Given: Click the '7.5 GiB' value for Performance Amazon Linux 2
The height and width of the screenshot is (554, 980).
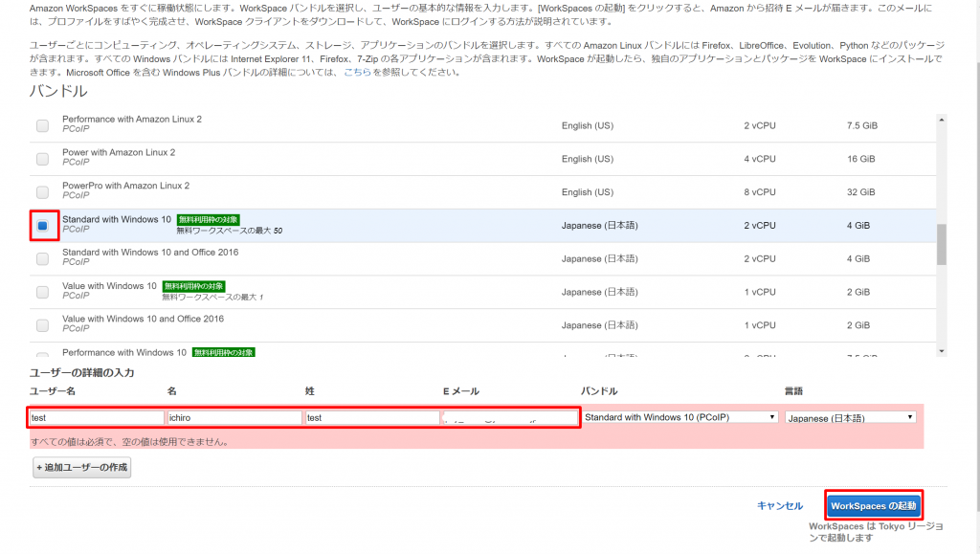Looking at the screenshot, I should tap(862, 125).
